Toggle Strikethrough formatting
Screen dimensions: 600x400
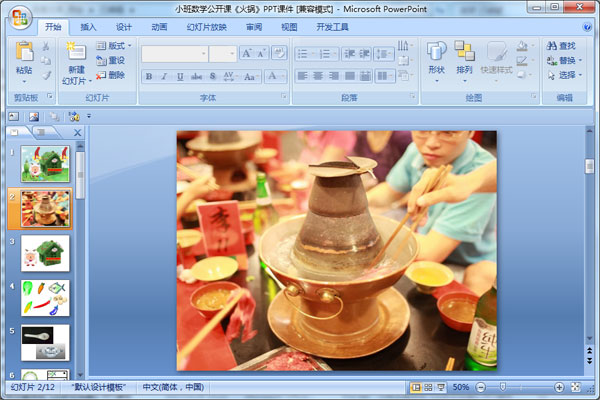pyautogui.click(x=196, y=76)
